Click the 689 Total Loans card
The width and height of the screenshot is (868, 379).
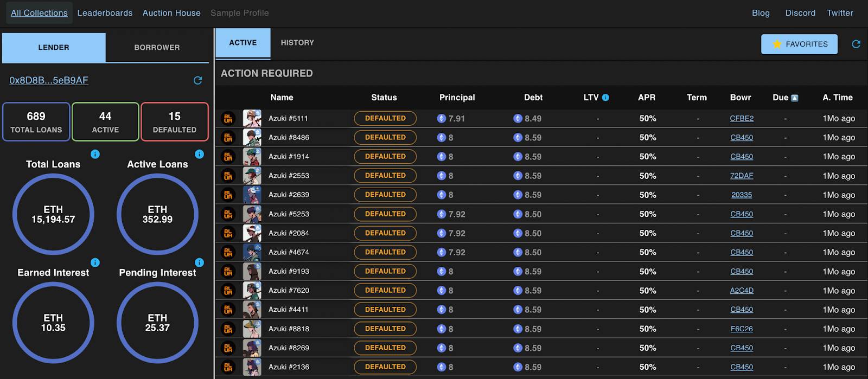(x=36, y=122)
